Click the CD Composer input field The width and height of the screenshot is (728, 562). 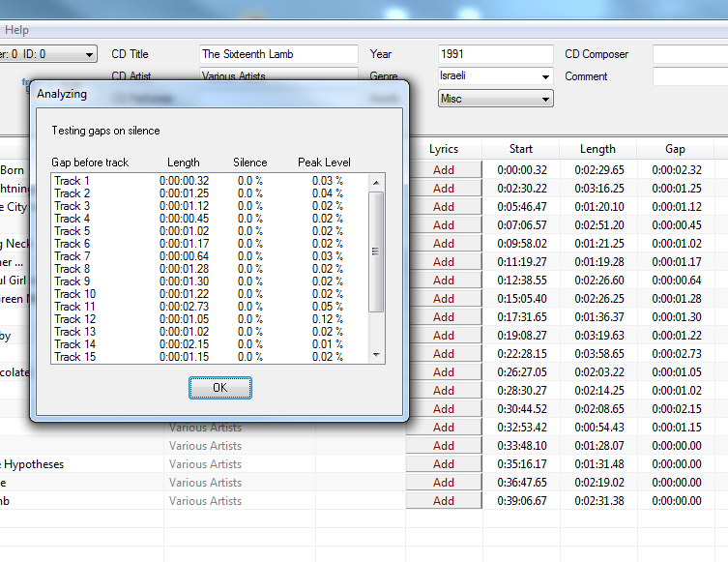tap(690, 54)
